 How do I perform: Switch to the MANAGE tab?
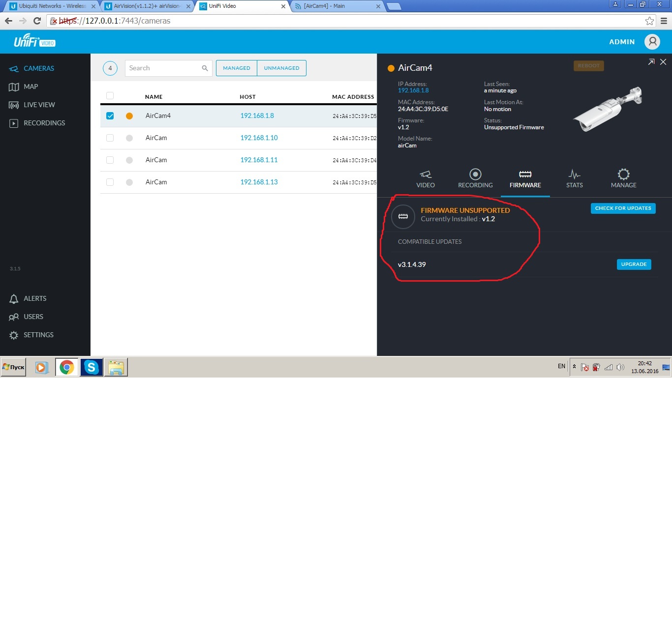623,179
